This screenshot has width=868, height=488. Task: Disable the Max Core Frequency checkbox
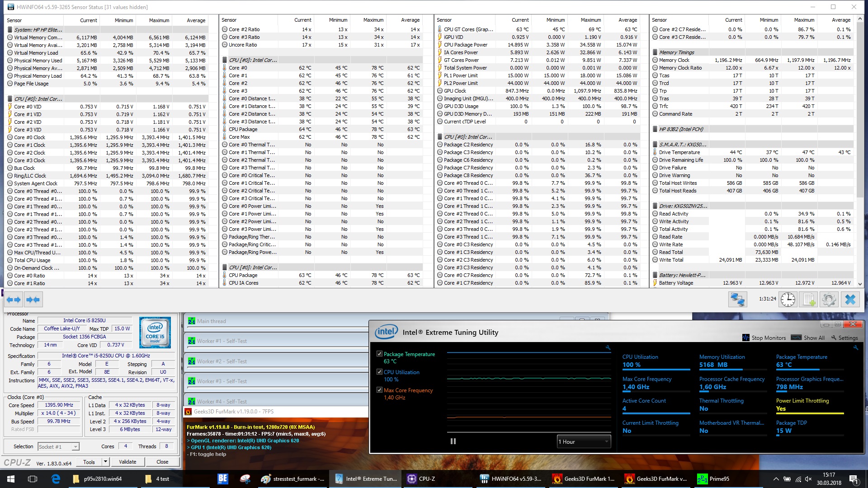tap(379, 390)
